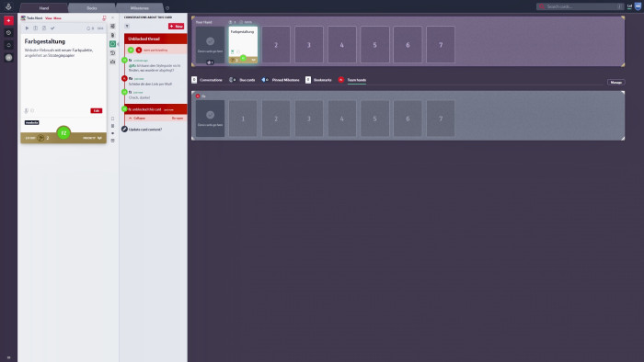Image resolution: width=644 pixels, height=362 pixels.
Task: Switch to the Decks tab
Action: pyautogui.click(x=92, y=7)
